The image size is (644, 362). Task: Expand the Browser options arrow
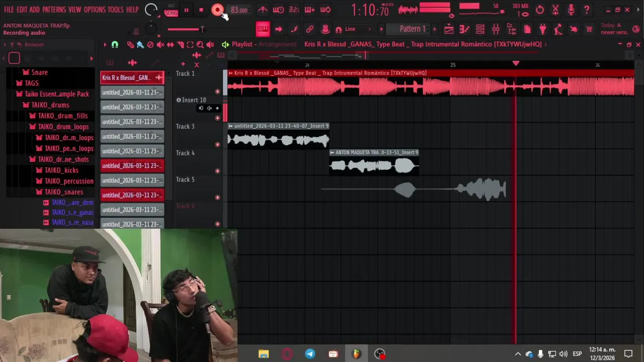(5, 45)
